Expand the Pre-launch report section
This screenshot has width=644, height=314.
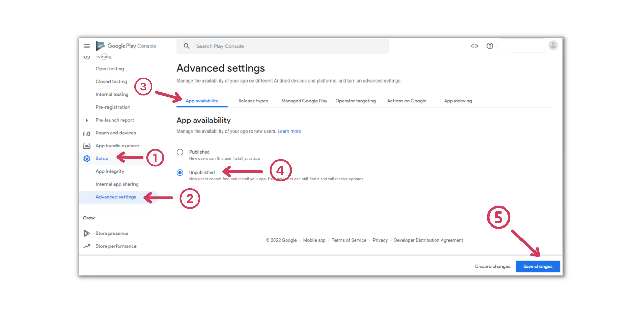(x=87, y=120)
